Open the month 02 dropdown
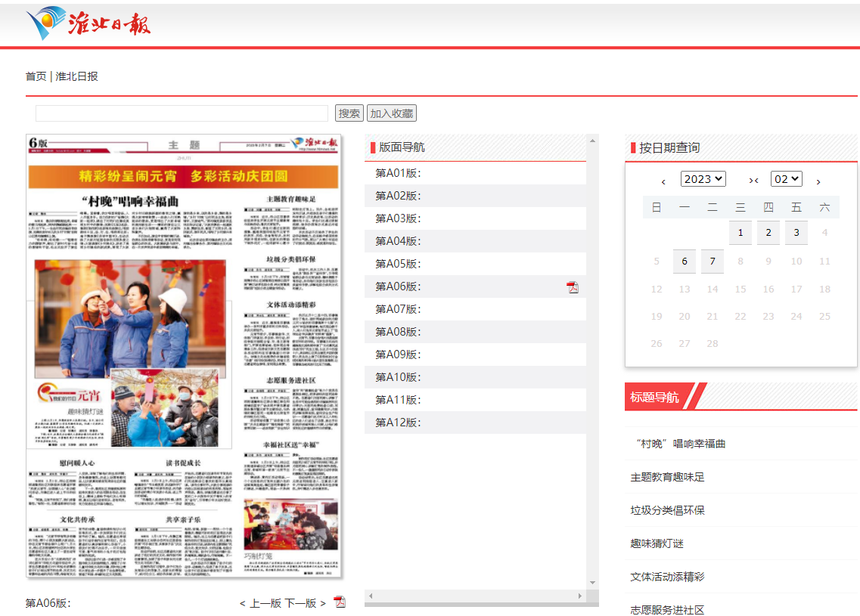This screenshot has height=616, width=860. click(786, 179)
